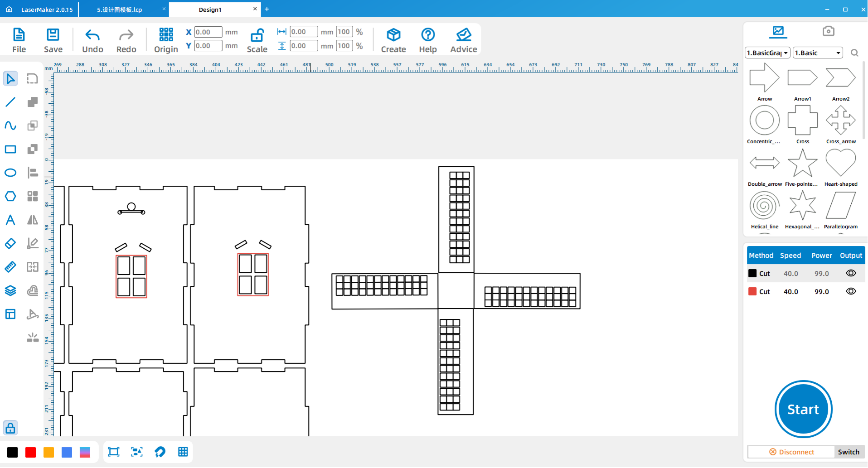Image resolution: width=868 pixels, height=468 pixels.
Task: Toggle the canvas grid display
Action: coord(183,452)
